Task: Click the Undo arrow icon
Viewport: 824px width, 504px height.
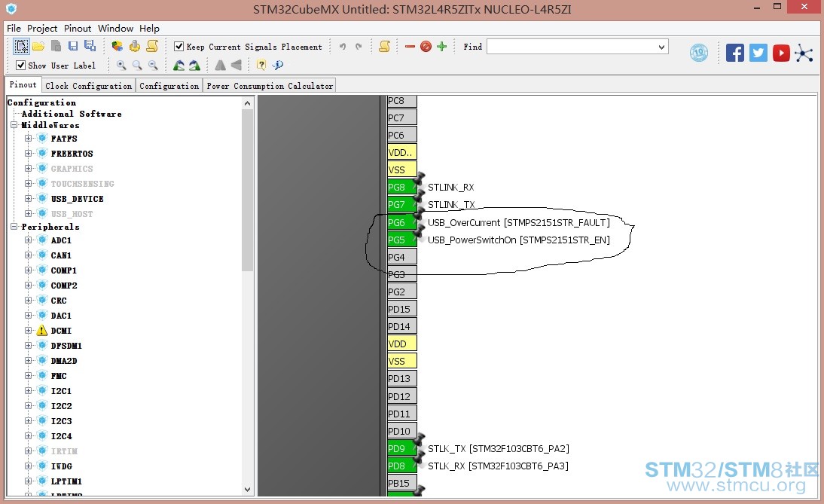Action: point(343,46)
